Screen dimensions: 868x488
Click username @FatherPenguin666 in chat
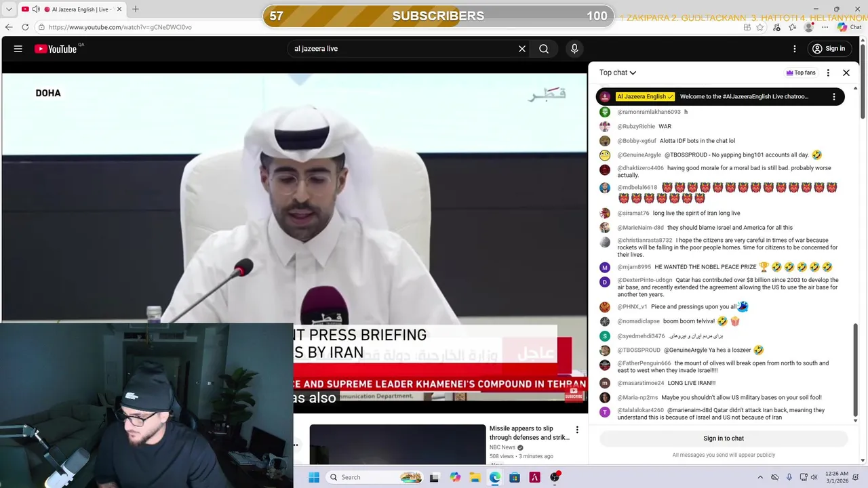(x=644, y=363)
